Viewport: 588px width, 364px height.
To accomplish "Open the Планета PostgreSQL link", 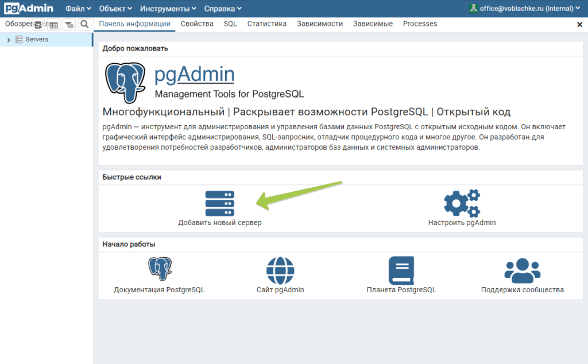I will [401, 289].
